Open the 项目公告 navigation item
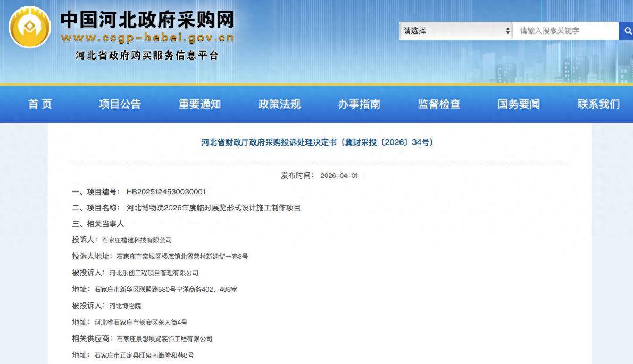 tap(120, 104)
